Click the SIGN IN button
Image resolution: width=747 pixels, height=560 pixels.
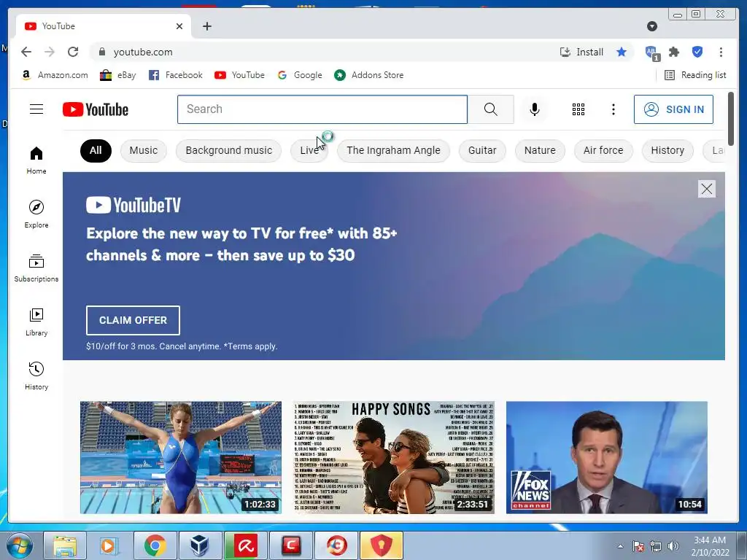click(x=673, y=109)
